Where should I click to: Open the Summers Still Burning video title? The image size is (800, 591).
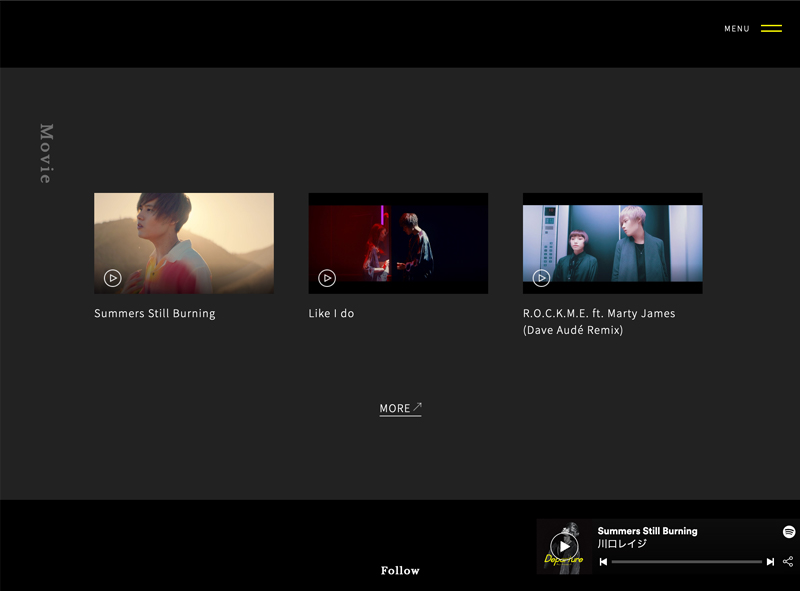[x=155, y=314]
